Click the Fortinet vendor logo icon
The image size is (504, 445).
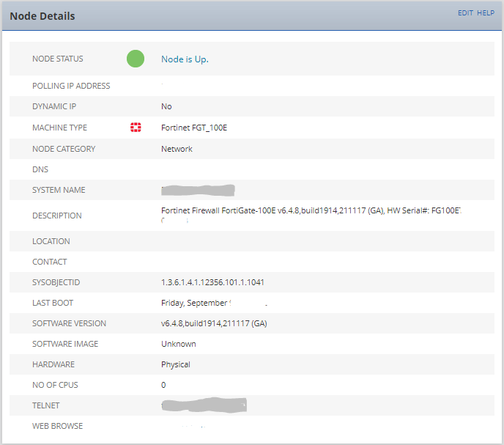coord(136,128)
